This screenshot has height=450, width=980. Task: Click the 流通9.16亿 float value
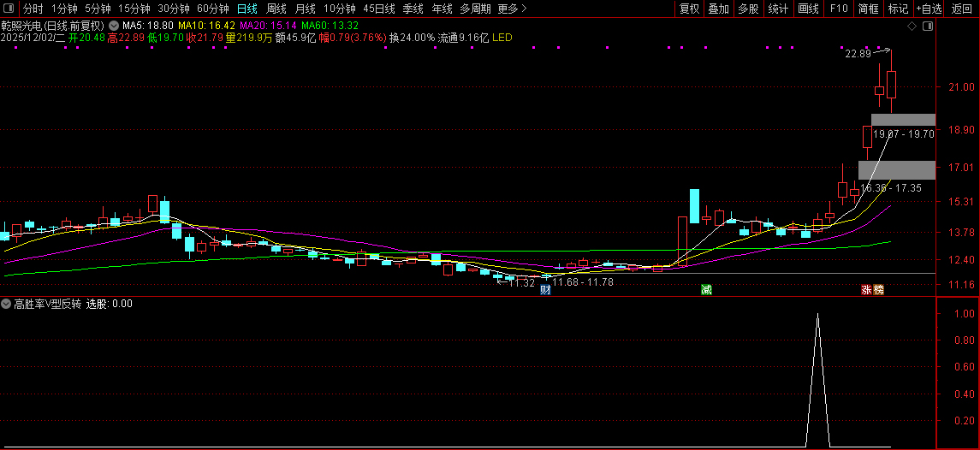coord(463,38)
